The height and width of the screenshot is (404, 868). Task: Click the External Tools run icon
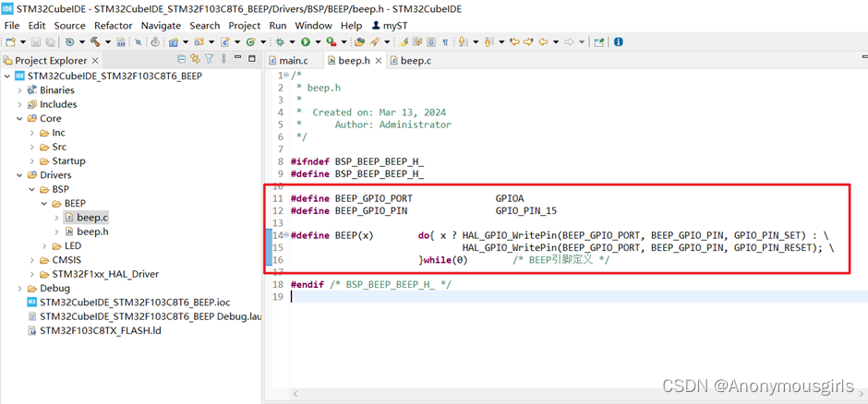click(x=331, y=42)
